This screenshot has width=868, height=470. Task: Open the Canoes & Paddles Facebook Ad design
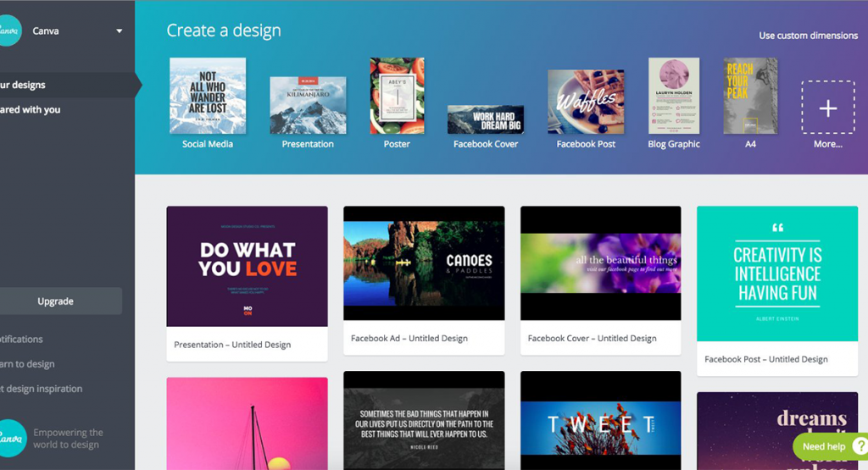(424, 263)
